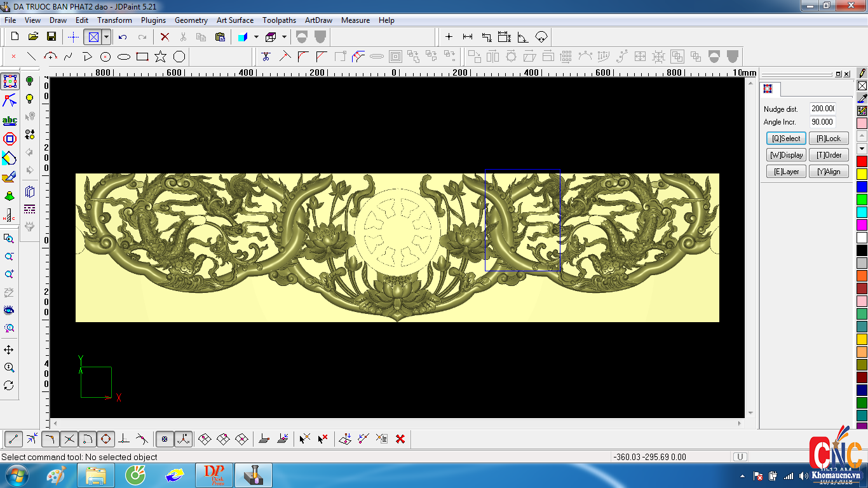Click the scissors trim tool

pyautogui.click(x=266, y=57)
